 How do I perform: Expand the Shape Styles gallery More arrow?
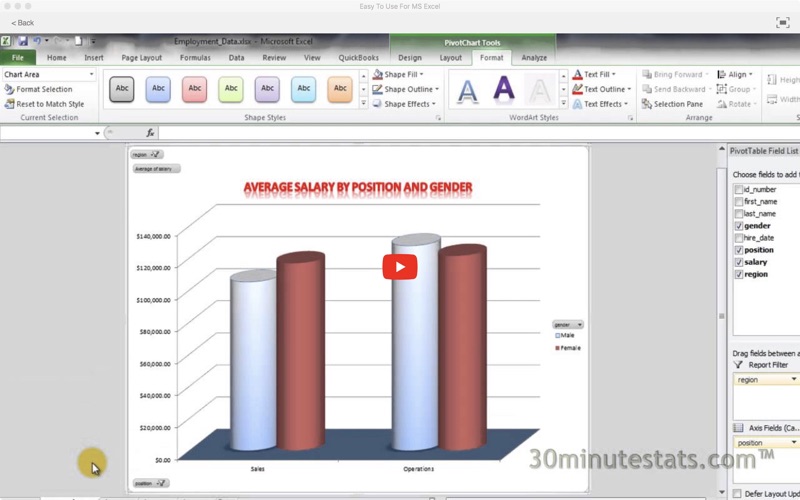click(364, 104)
